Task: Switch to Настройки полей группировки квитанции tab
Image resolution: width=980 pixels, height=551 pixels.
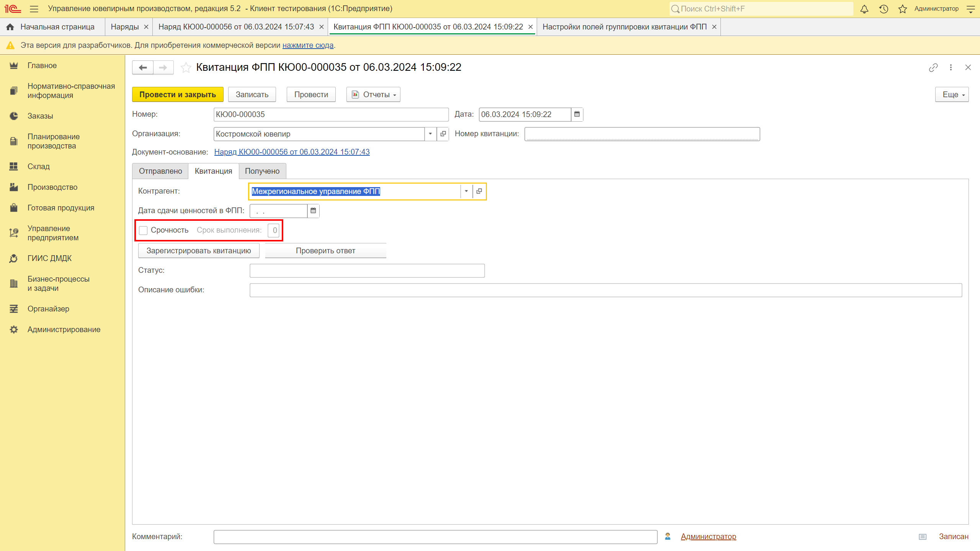Action: click(624, 27)
